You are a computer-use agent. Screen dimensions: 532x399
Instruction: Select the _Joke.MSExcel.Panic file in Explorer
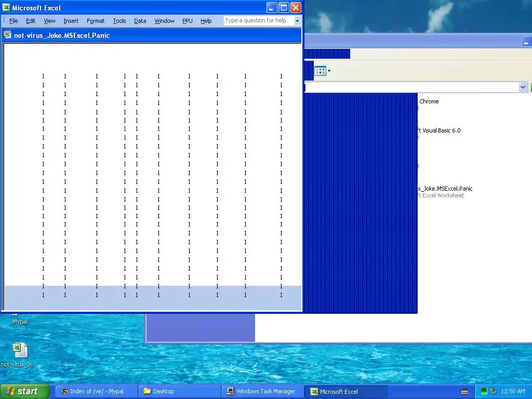click(445, 189)
